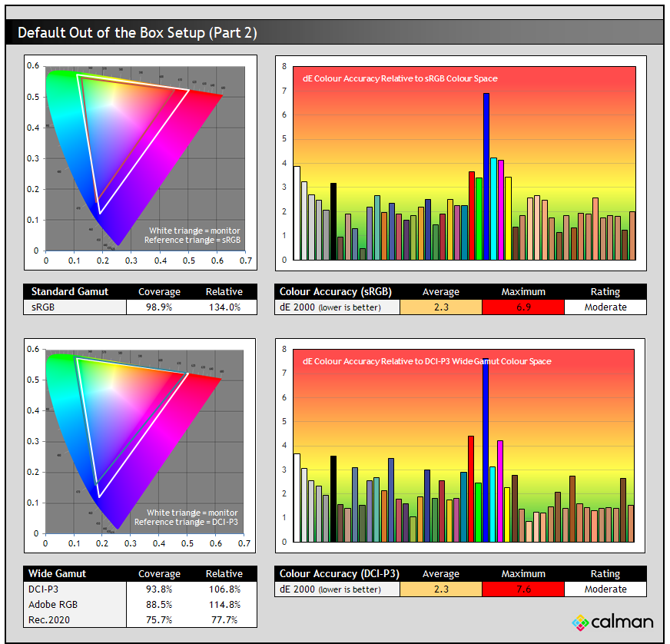Click the DCI-P3 coverage value 93.8%

pyautogui.click(x=159, y=589)
